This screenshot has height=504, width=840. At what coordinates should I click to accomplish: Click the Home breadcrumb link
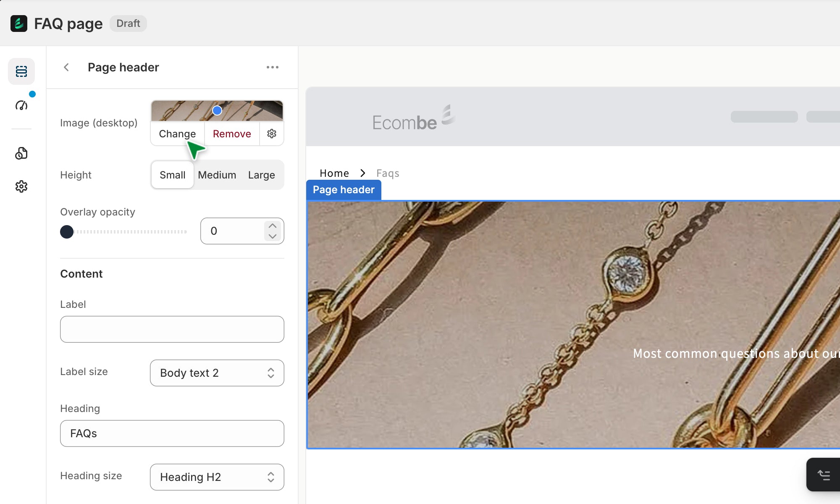tap(334, 173)
